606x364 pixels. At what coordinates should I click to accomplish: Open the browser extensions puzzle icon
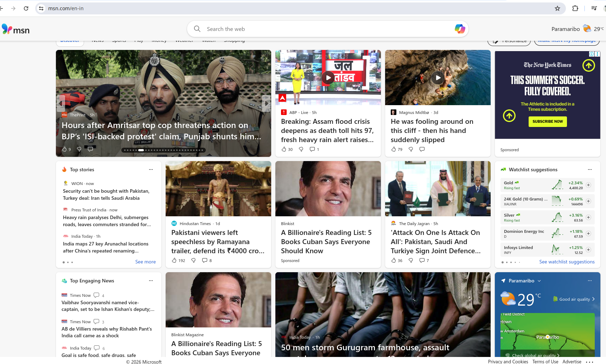click(x=575, y=8)
